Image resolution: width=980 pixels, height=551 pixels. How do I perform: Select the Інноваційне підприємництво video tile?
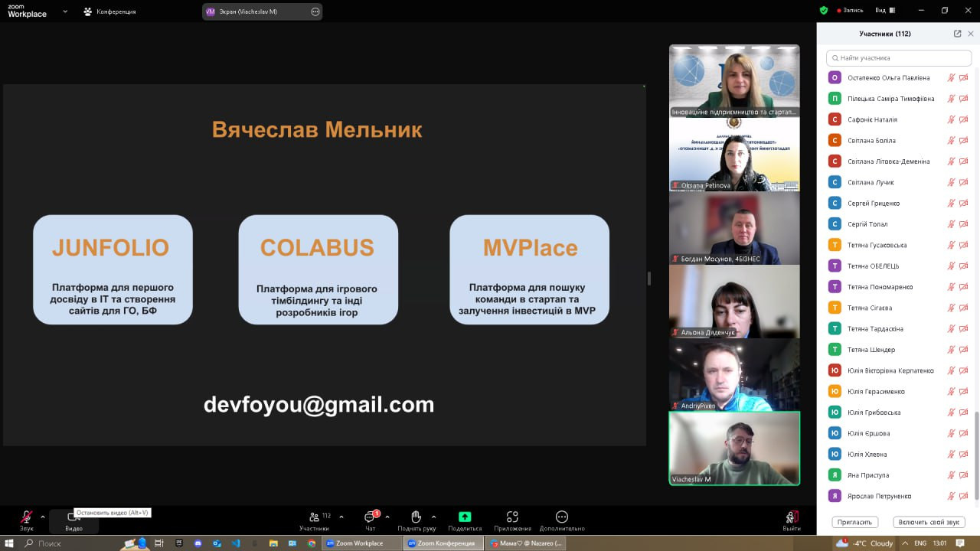point(734,81)
